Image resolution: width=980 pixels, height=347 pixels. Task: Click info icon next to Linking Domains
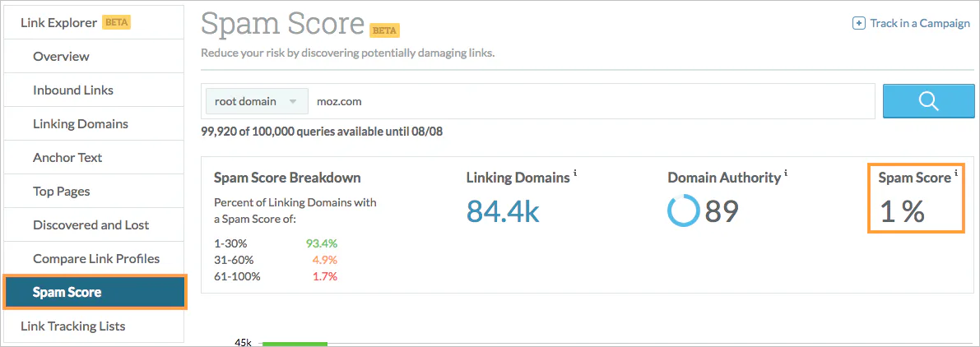tap(575, 173)
